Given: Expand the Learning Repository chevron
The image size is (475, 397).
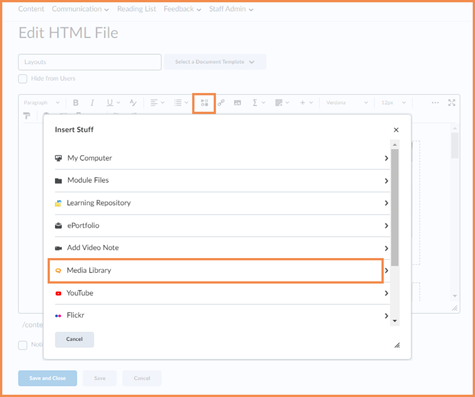Looking at the screenshot, I should pyautogui.click(x=386, y=203).
